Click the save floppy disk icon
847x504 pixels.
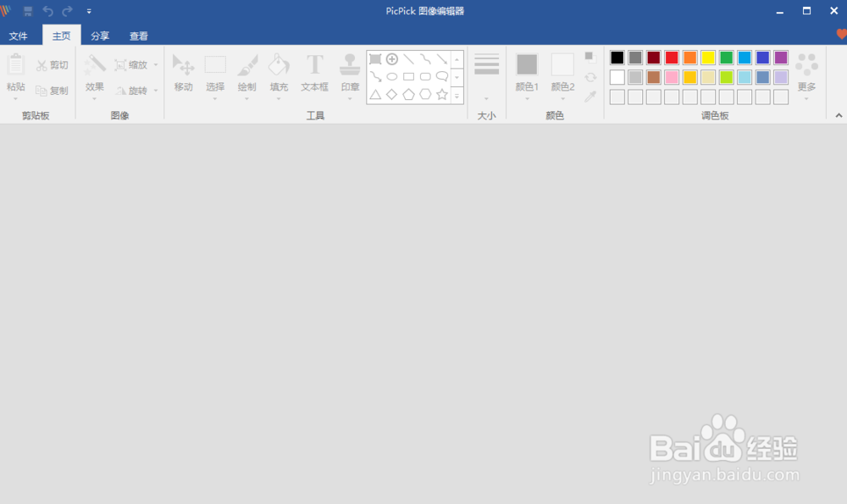click(28, 11)
